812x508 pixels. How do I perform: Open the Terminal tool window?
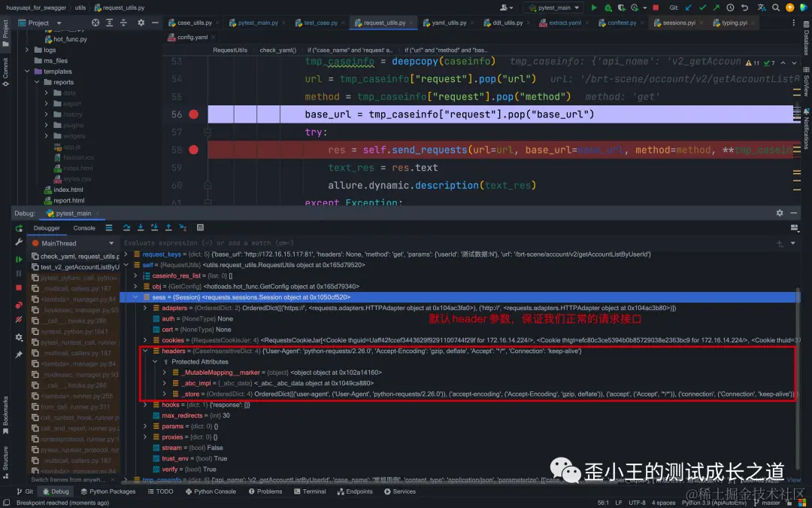(x=310, y=491)
